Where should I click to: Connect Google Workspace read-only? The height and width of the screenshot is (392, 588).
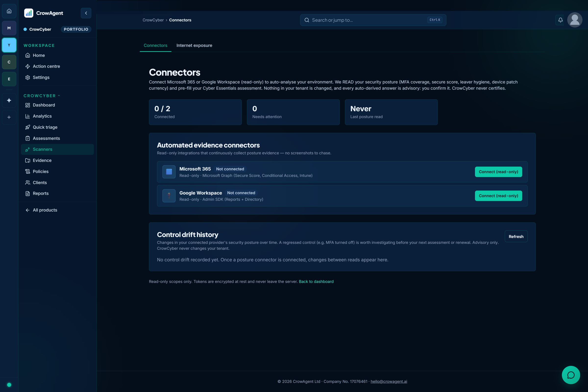(499, 196)
